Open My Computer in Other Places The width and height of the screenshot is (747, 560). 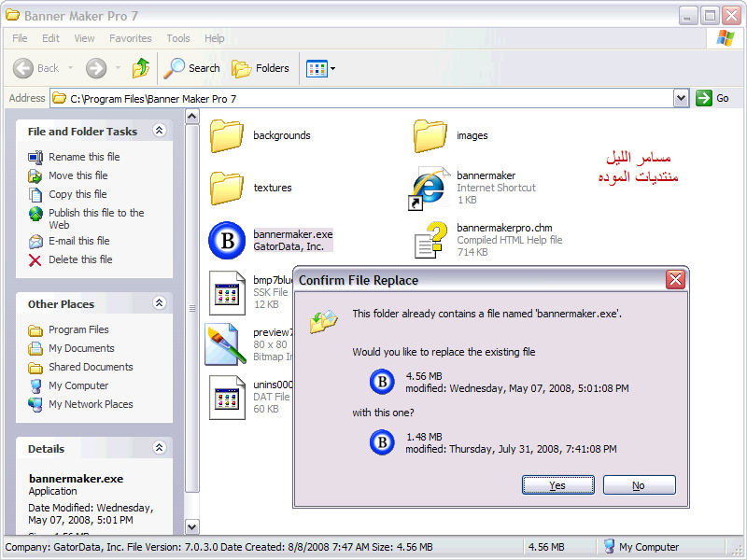pos(78,385)
